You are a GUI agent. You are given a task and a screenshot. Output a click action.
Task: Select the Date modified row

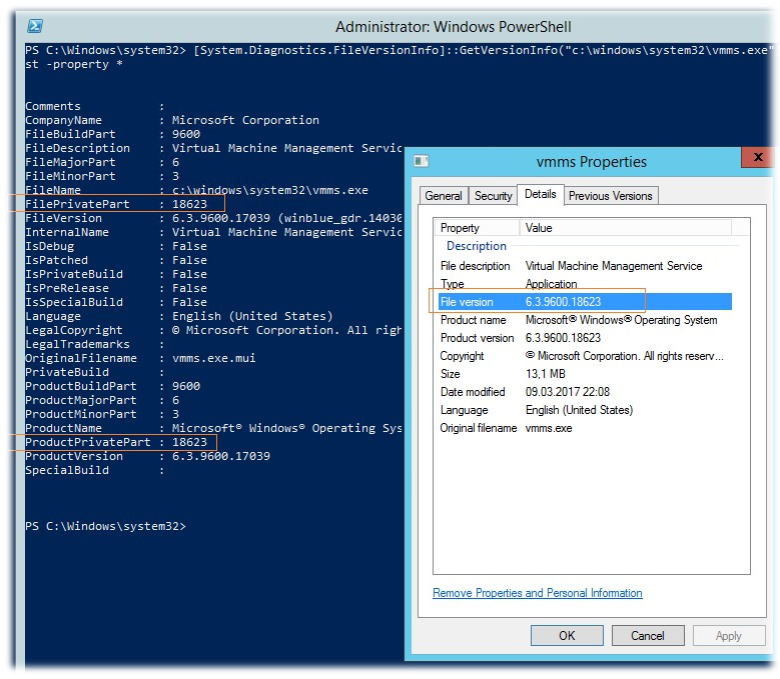pyautogui.click(x=585, y=392)
